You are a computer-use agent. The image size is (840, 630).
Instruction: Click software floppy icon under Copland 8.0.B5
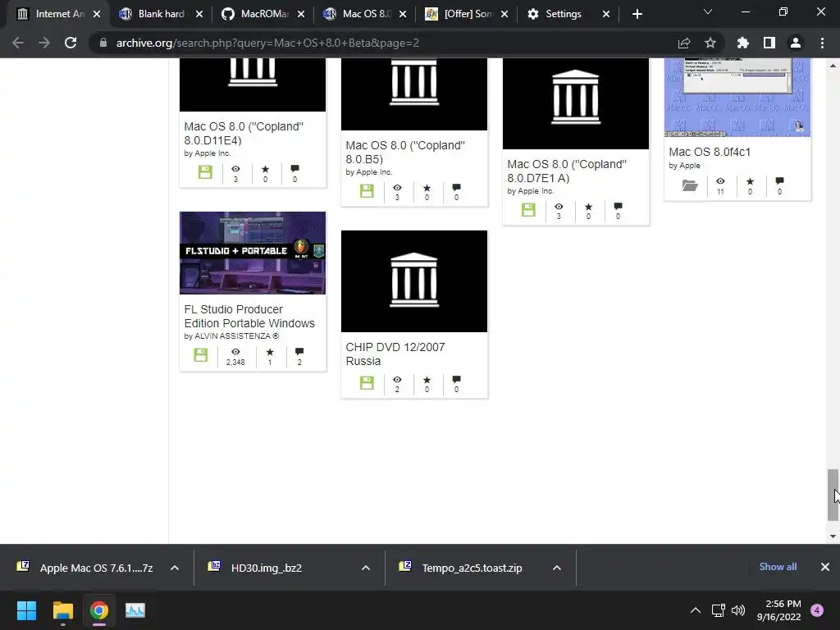(x=367, y=190)
